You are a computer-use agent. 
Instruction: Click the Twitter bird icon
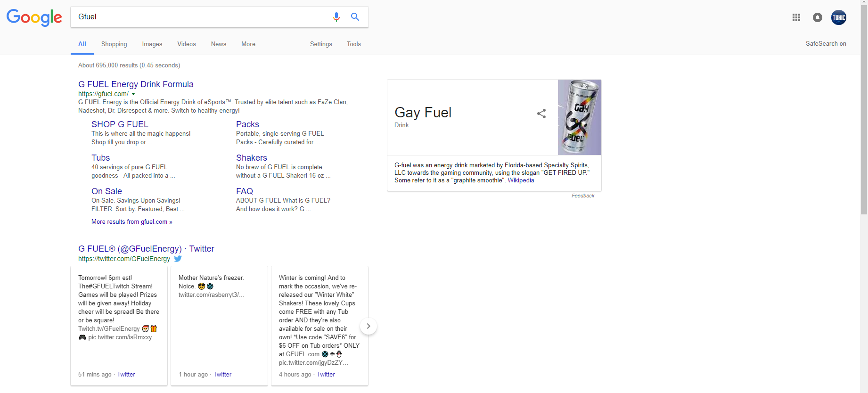(178, 259)
